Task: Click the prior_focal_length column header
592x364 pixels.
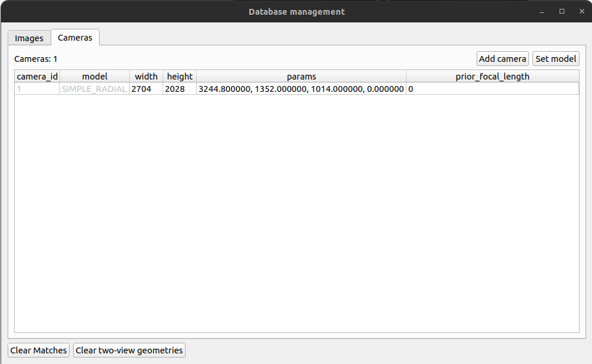Action: click(x=493, y=76)
